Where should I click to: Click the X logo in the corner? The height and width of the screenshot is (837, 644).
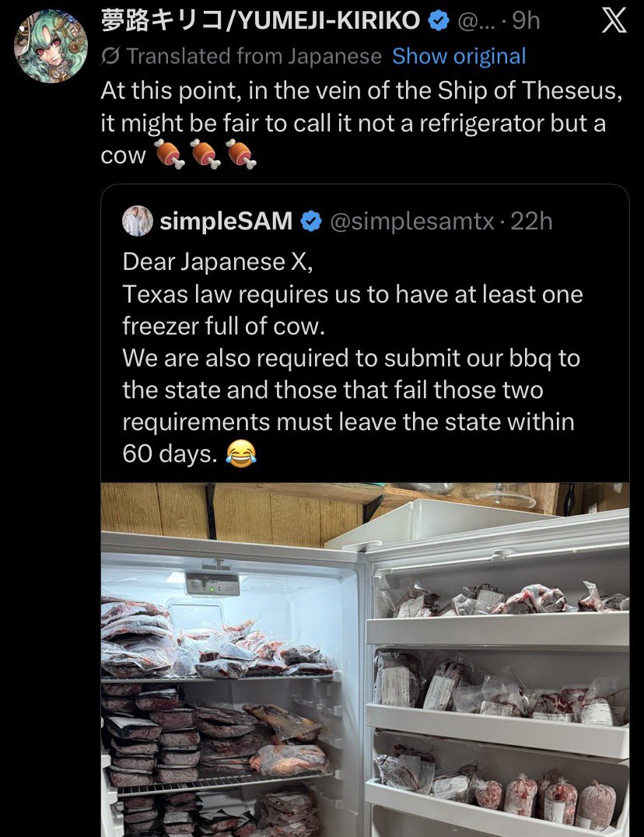(x=614, y=21)
